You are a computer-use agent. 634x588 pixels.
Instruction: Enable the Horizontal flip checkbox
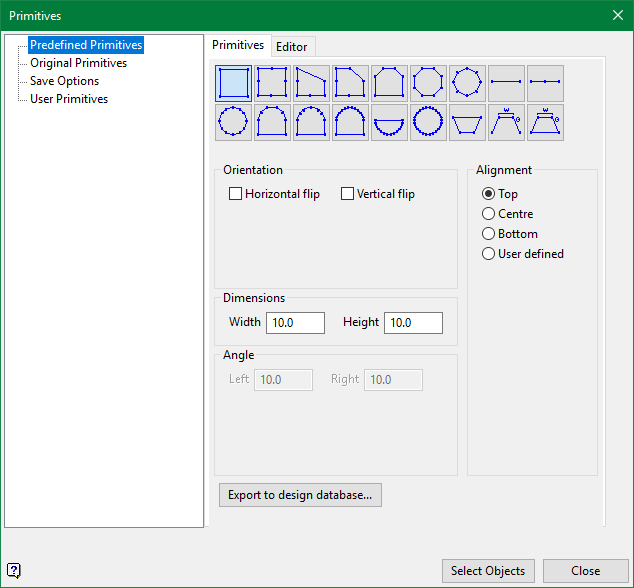click(236, 194)
